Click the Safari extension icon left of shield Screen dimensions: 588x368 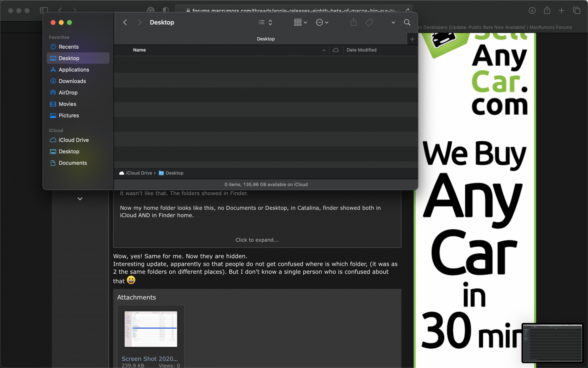pyautogui.click(x=151, y=10)
